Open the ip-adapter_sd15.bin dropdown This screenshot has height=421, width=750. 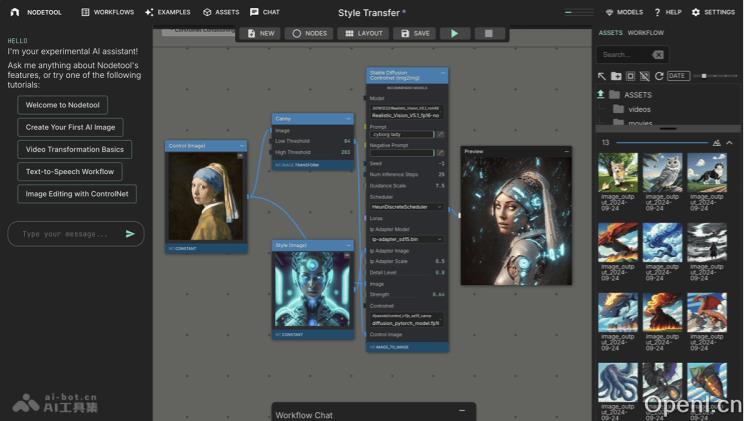coord(407,239)
